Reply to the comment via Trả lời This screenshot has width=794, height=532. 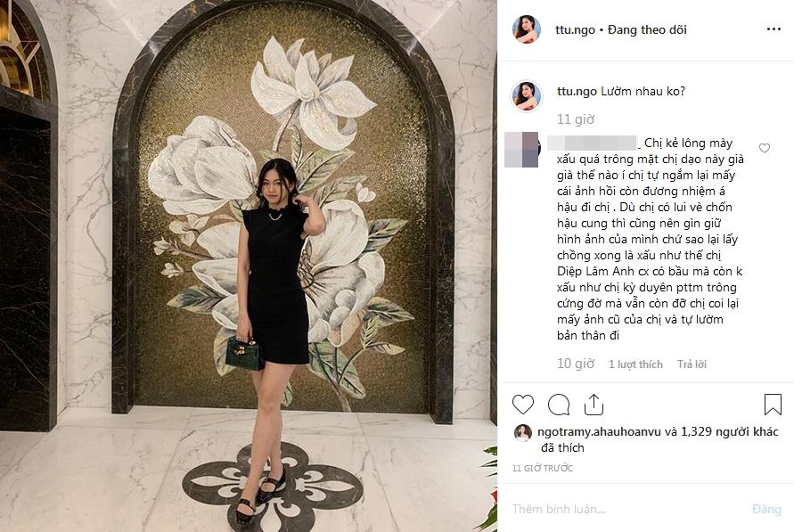[692, 364]
